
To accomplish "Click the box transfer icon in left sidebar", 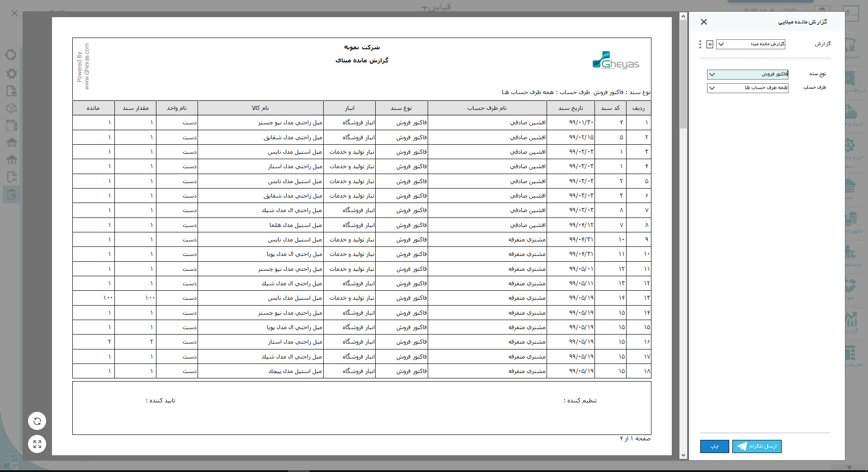I will pos(12,108).
